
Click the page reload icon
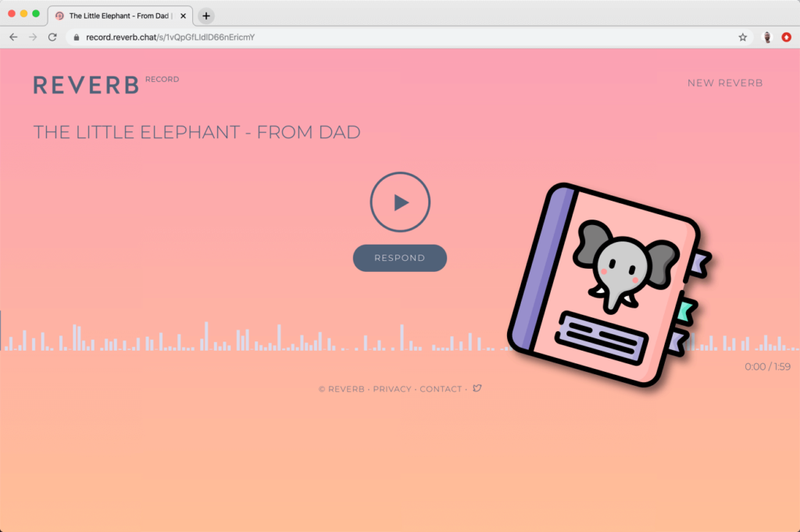(x=52, y=36)
